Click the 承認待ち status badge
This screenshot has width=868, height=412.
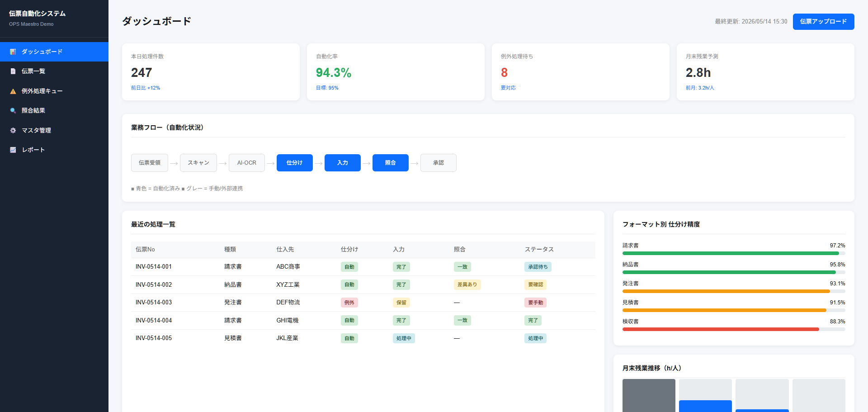pos(538,267)
